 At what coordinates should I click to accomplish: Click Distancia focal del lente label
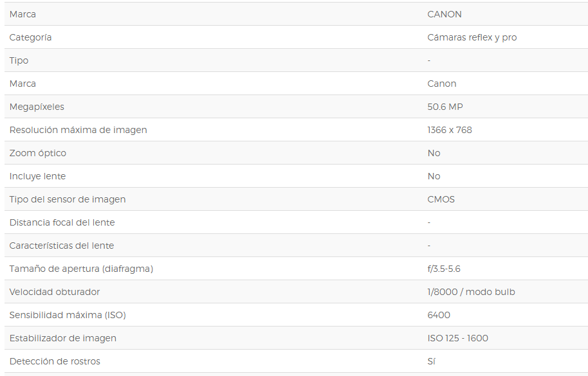pos(62,222)
